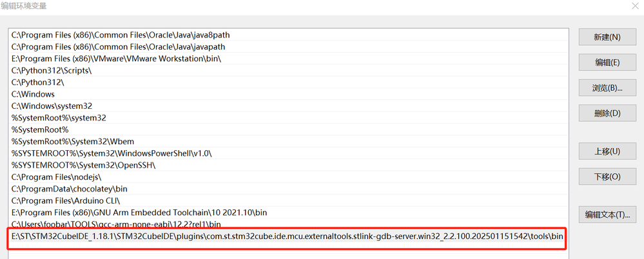Image resolution: width=644 pixels, height=259 pixels.
Task: Click the 删除(D) button
Action: point(607,113)
